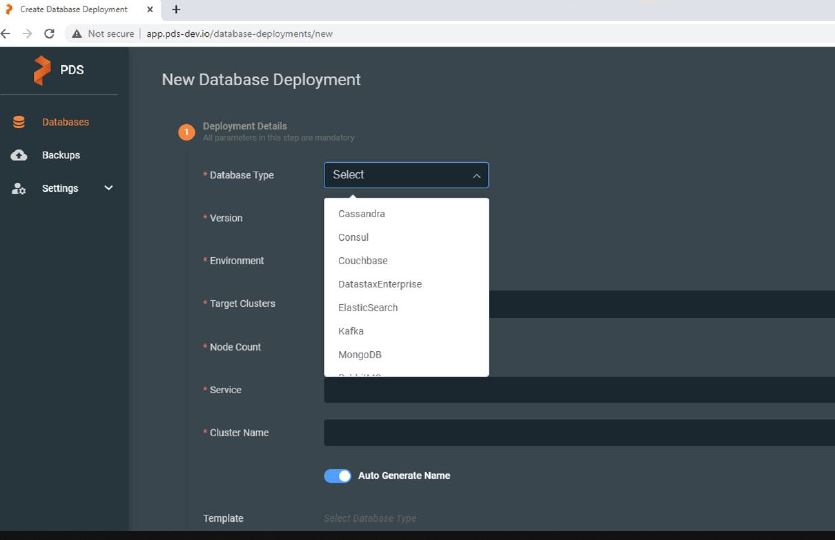The width and height of the screenshot is (835, 540).
Task: Click the Cluster Name input field
Action: point(578,433)
